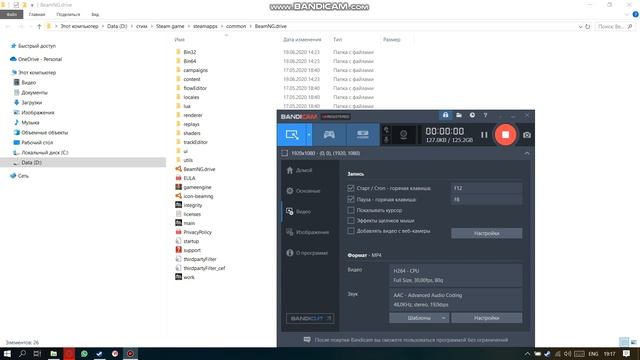The image size is (640, 360).
Task: Switch Bandicam to HDMI device recording mode
Action: point(362,135)
